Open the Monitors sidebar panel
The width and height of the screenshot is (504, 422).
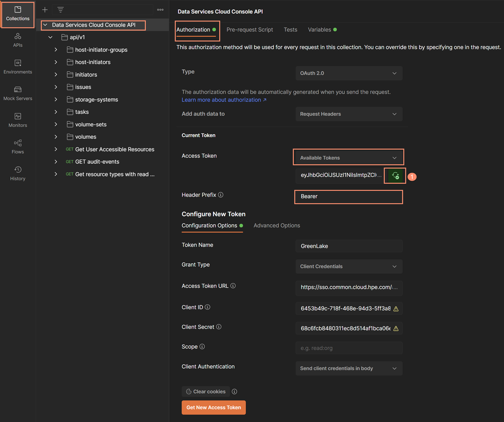[x=18, y=120]
